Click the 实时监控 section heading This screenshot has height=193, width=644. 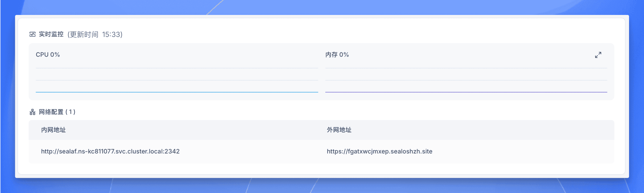(51, 34)
